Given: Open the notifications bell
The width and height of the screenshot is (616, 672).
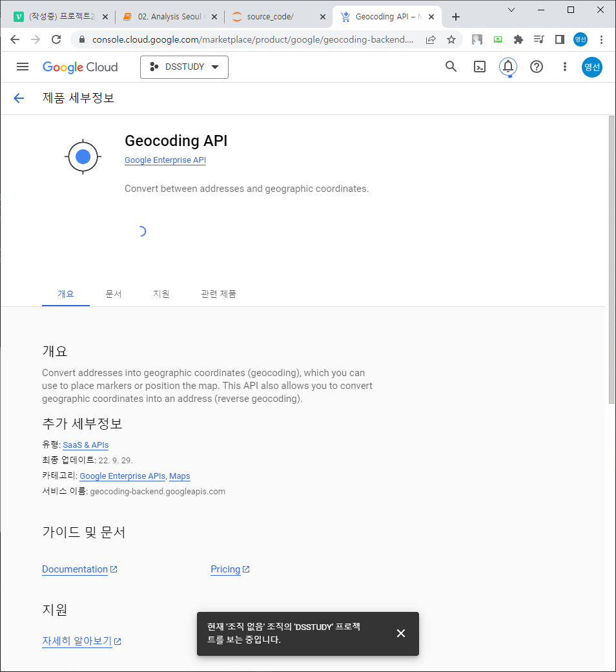Looking at the screenshot, I should coord(508,67).
